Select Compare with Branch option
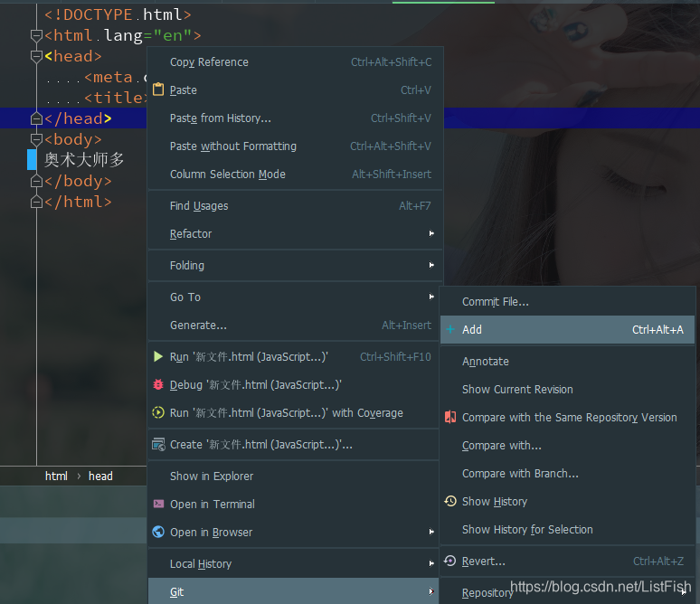This screenshot has height=604, width=700. click(567, 473)
